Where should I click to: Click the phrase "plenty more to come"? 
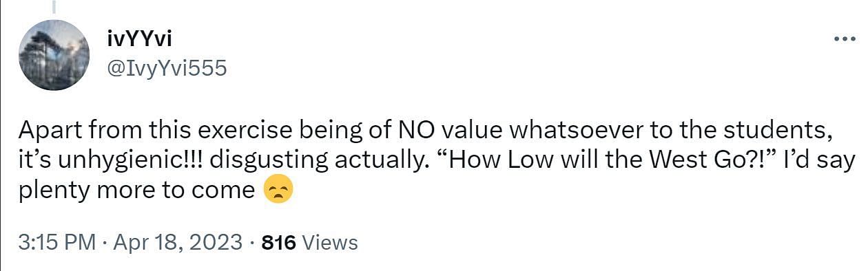[136, 190]
